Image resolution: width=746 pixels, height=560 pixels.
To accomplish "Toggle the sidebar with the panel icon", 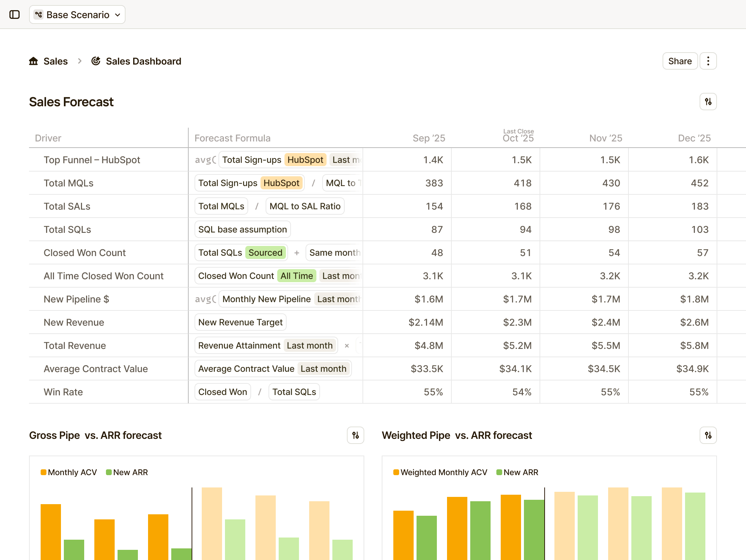I will coord(15,15).
